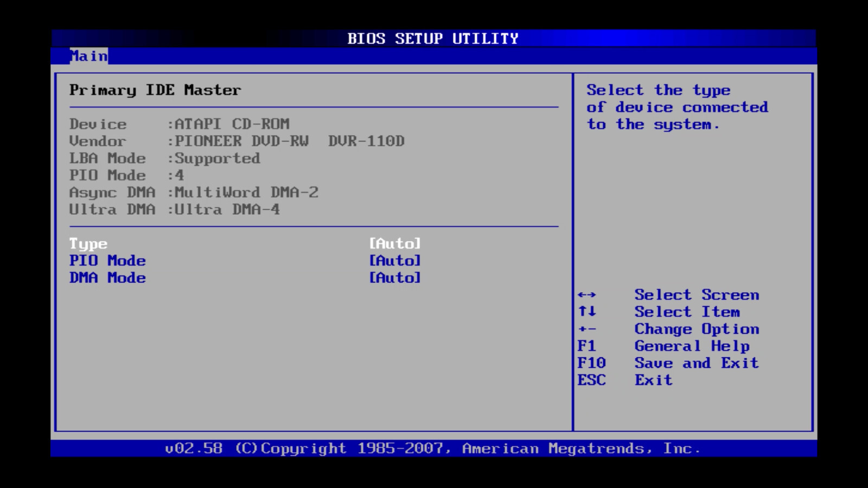Change the PIO Mode [Auto] value
The width and height of the screenshot is (868, 488).
click(x=395, y=261)
